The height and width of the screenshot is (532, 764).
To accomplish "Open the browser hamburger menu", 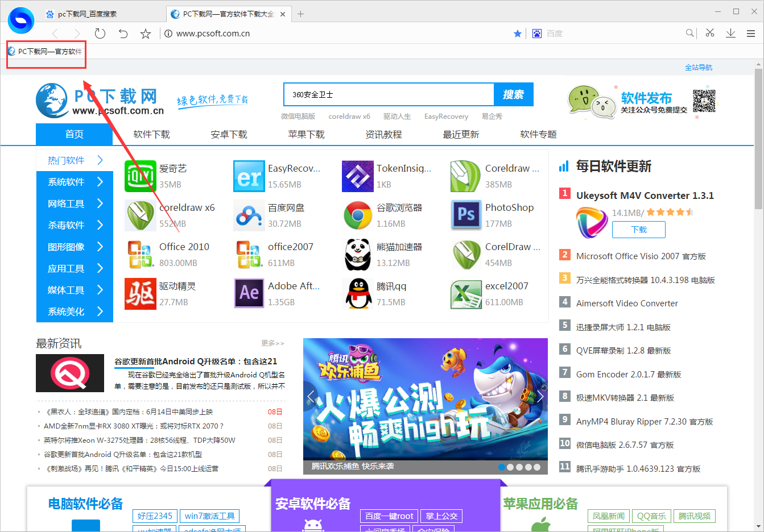I will point(751,34).
